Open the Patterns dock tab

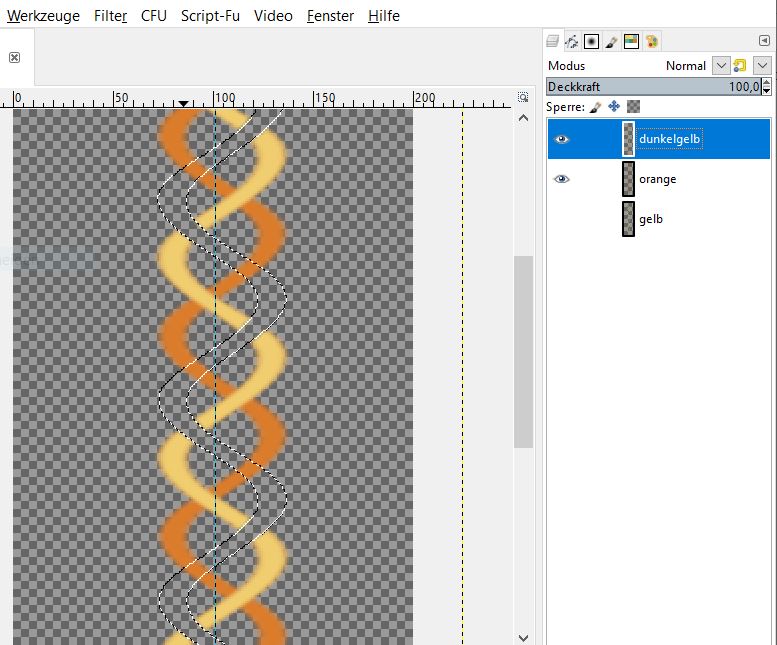click(x=631, y=42)
